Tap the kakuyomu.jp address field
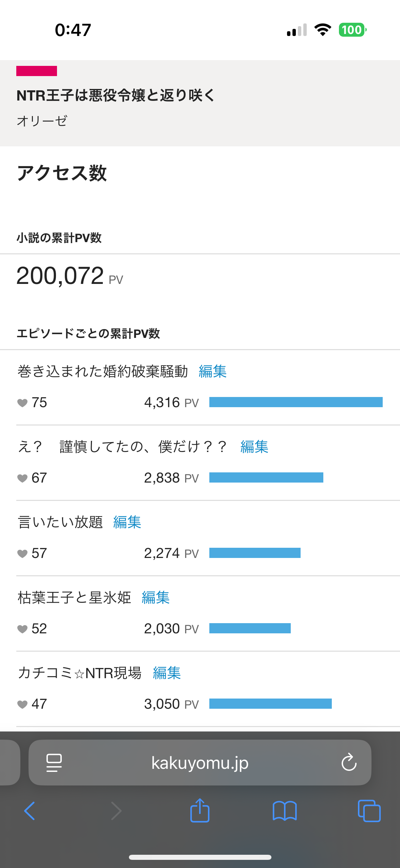This screenshot has height=868, width=400. (x=200, y=763)
